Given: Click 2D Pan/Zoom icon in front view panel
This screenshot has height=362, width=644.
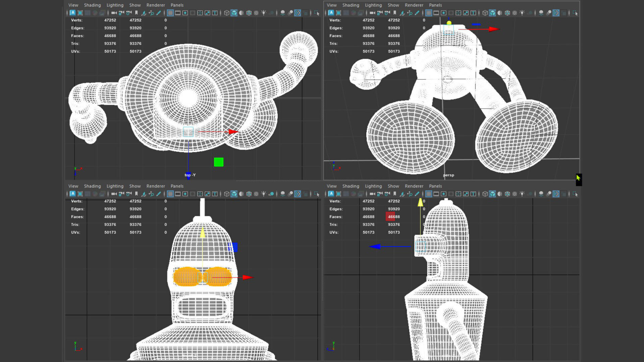Looking at the screenshot, I should click(151, 194).
